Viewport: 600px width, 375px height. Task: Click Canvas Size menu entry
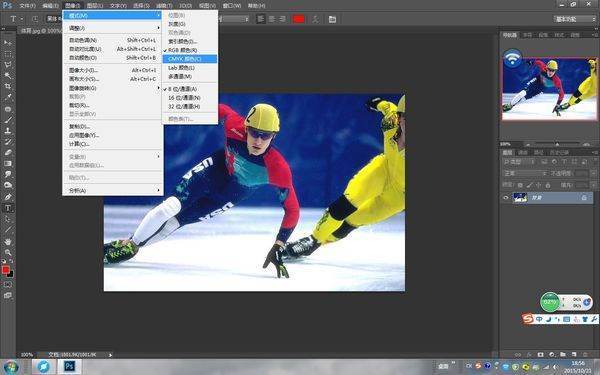[112, 79]
